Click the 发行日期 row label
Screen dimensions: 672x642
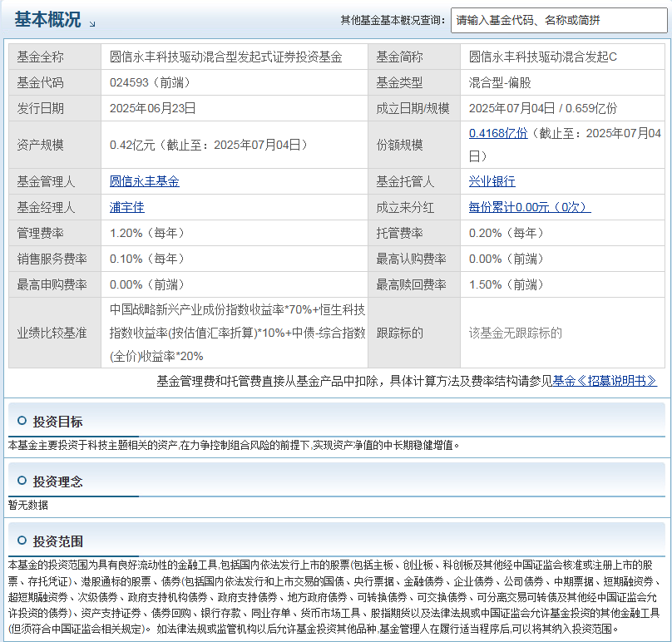click(40, 108)
